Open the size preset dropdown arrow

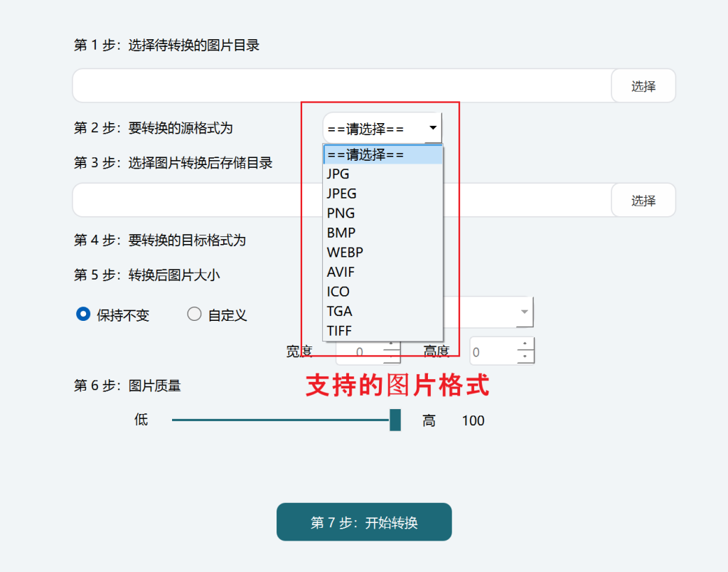525,312
